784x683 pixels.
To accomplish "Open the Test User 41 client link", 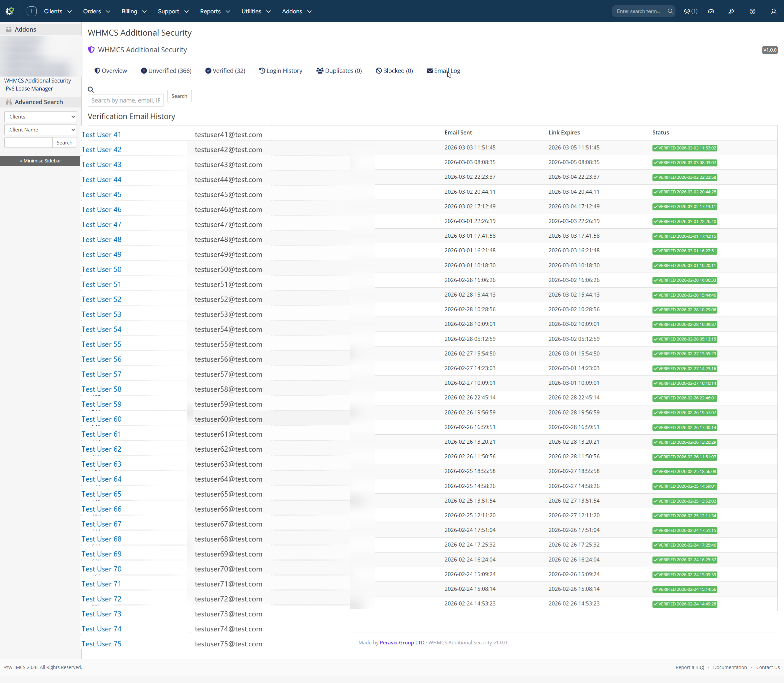I will coord(101,134).
